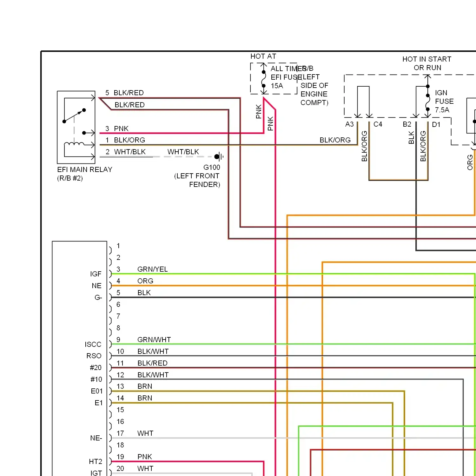
Task: Click the 5 BLK/RED relay wire label
Action: point(124,93)
